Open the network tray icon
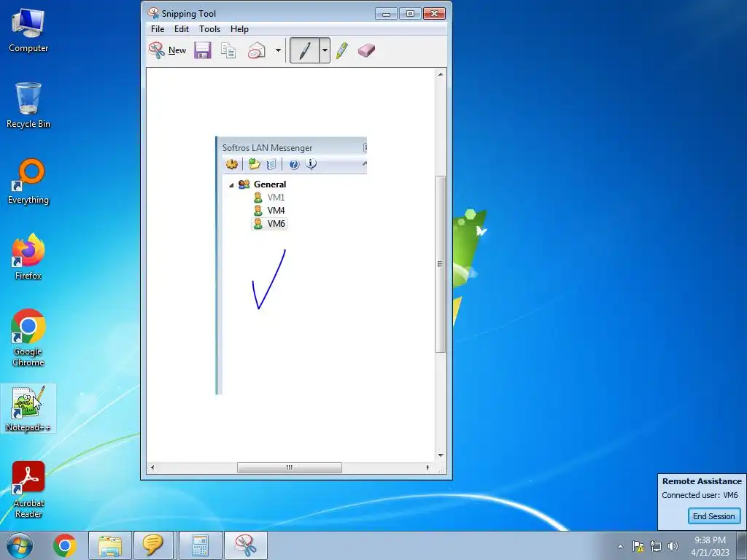This screenshot has width=747, height=560. click(x=656, y=546)
